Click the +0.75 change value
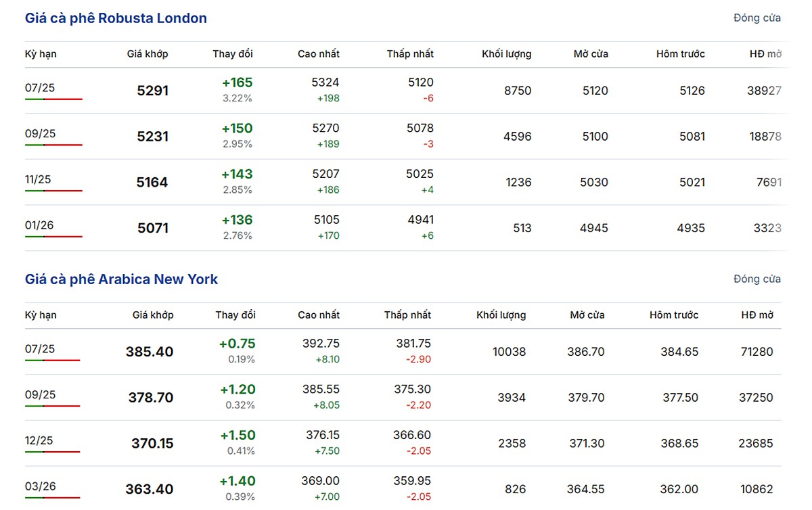 (237, 344)
